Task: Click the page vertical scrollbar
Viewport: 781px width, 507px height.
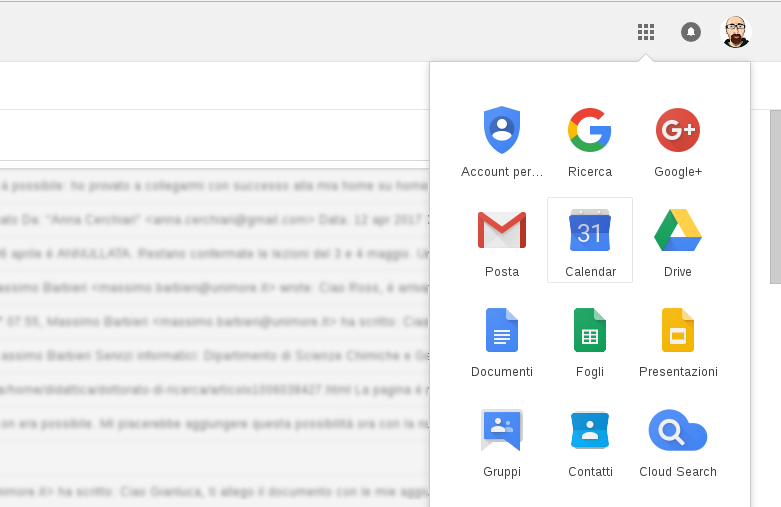Action: (776, 197)
